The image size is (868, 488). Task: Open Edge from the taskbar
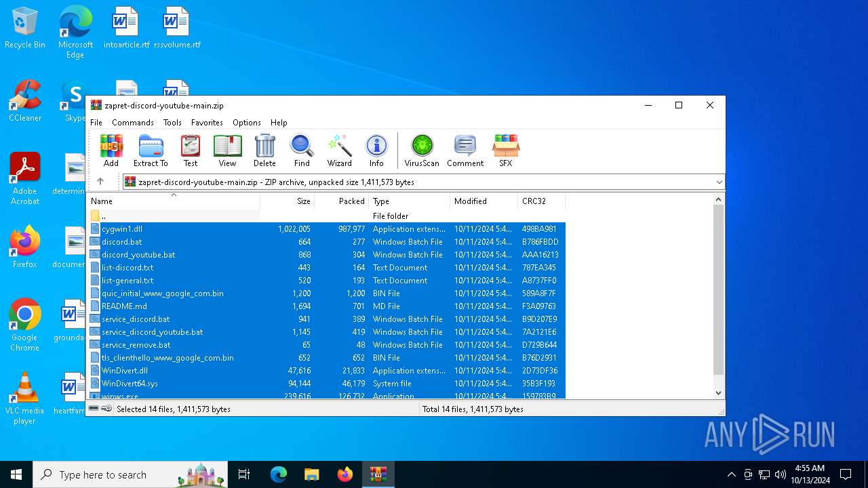coord(278,474)
